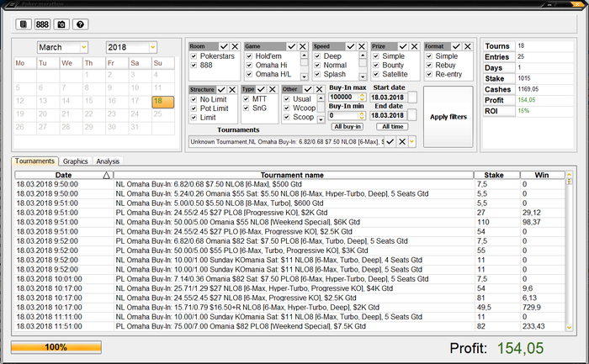Open the 2018 year dropdown
Image resolution: width=589 pixels, height=364 pixels.
point(152,47)
